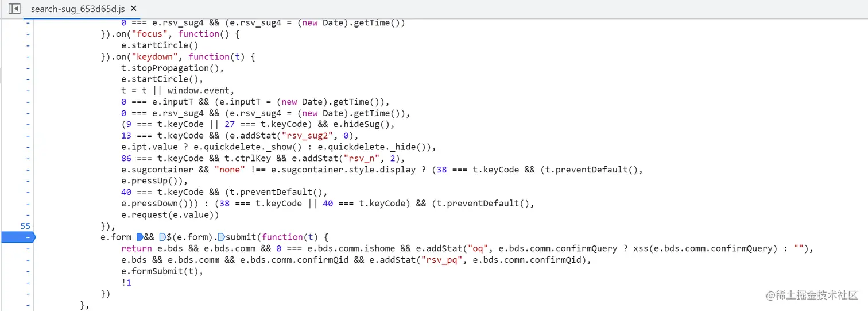Click e.ipt.value in the code
The height and width of the screenshot is (311, 868).
(149, 147)
